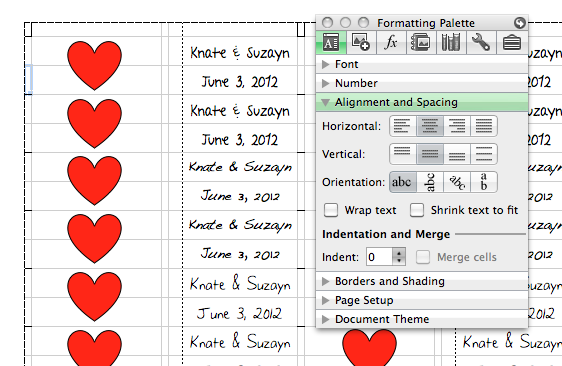The width and height of the screenshot is (562, 366).
Task: Justify text horizontally
Action: (x=484, y=126)
